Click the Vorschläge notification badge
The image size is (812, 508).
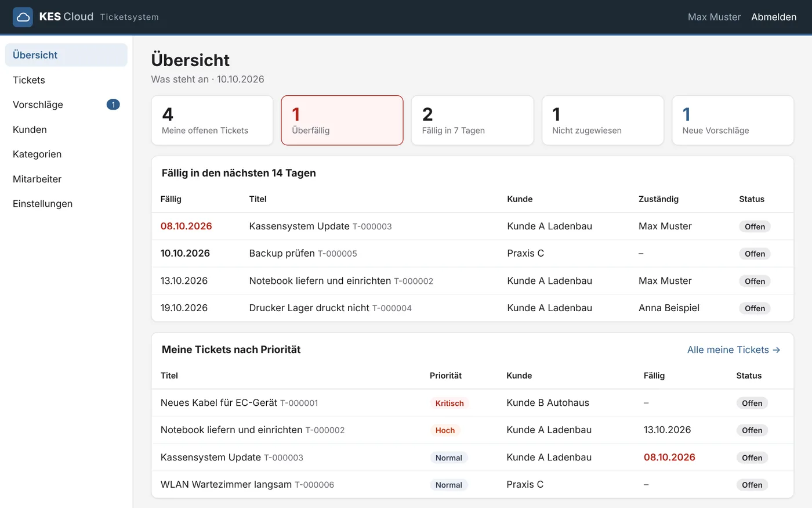click(x=113, y=105)
